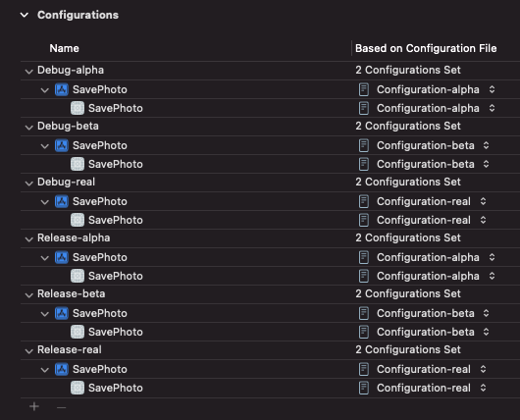Click the SavePhoto target icon under Release-alpha

pos(78,276)
